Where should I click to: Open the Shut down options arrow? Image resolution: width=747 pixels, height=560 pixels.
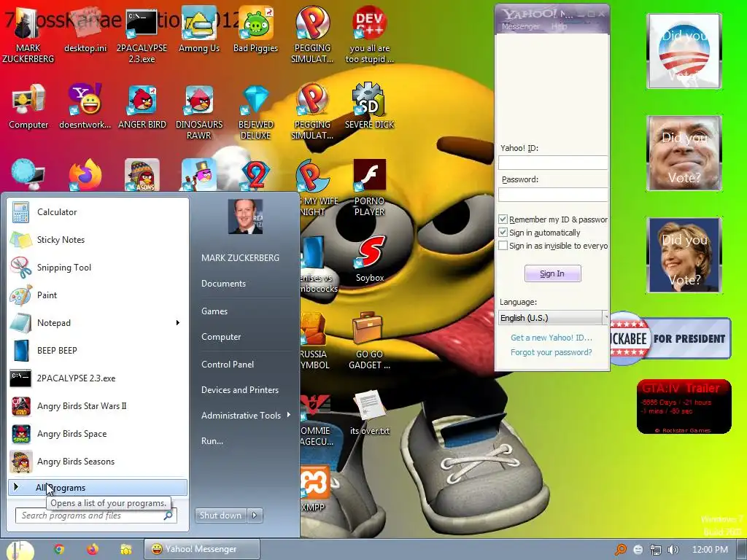255,516
